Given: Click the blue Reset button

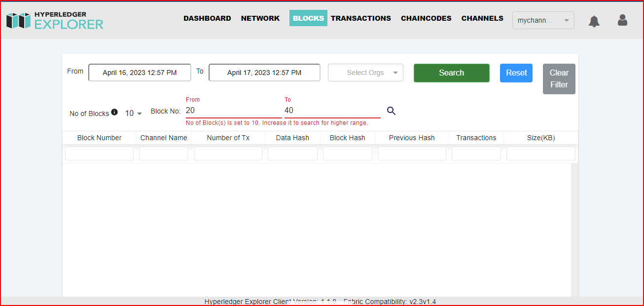Looking at the screenshot, I should click(516, 73).
